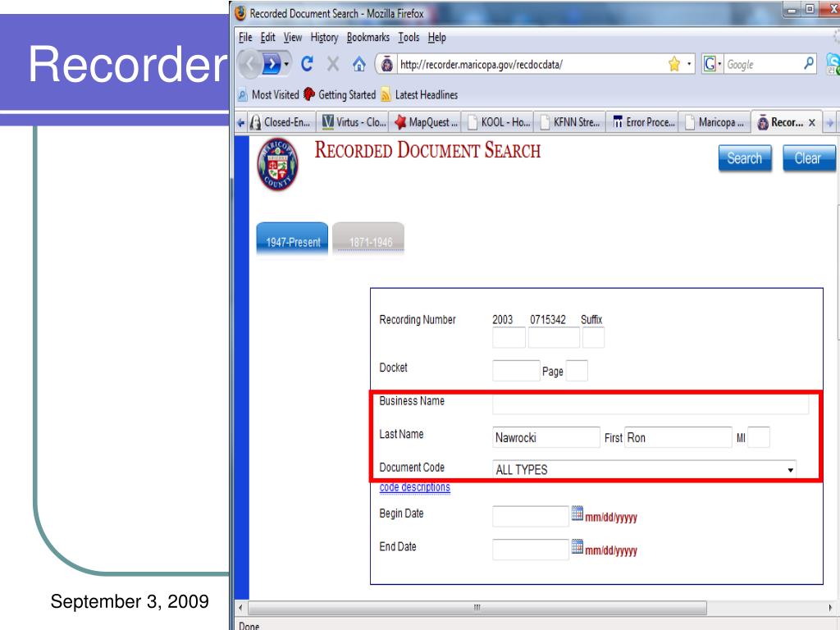Click the Stop loading X icon
This screenshot has height=630, width=840.
tap(333, 64)
